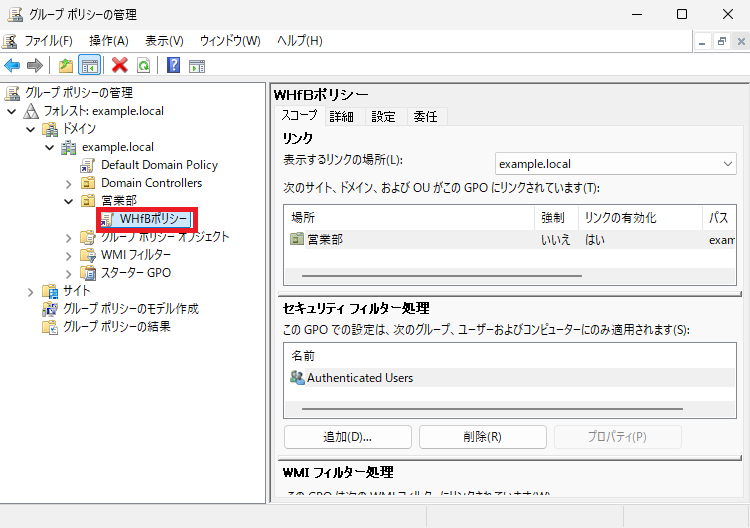The image size is (750, 528).
Task: Collapse the フォレスト: example.local node
Action: pyautogui.click(x=12, y=111)
